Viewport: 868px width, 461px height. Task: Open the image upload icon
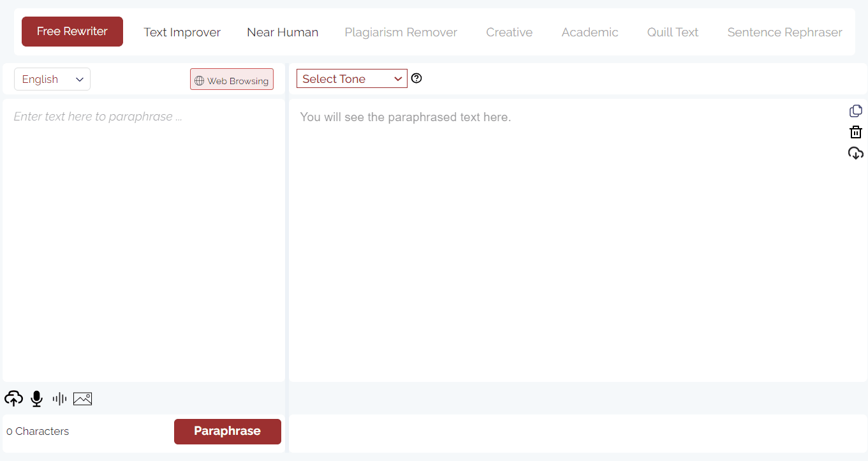pos(82,398)
